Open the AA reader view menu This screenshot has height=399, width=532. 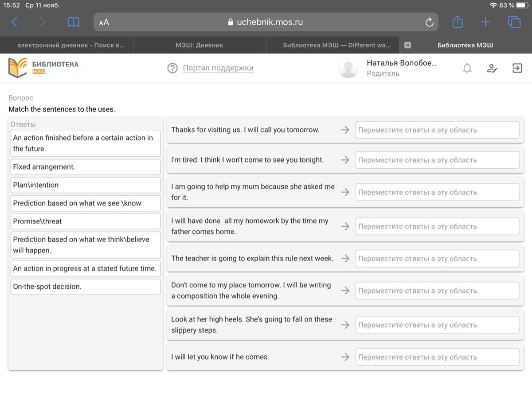tap(104, 22)
